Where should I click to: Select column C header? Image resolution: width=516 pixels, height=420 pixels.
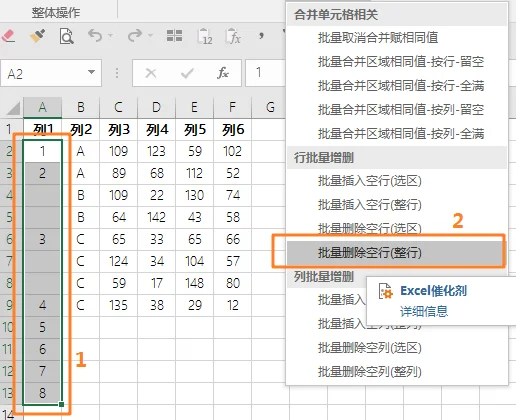click(118, 107)
